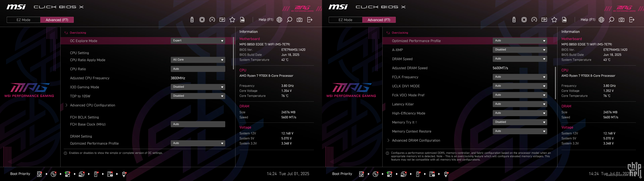644x181 pixels.
Task: Click exit arrow icon in left window
Action: click(310, 20)
